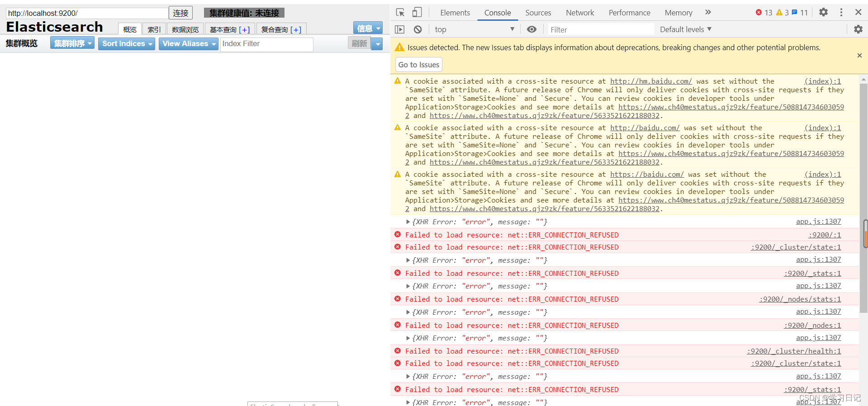Show the console sidebar icon

point(400,29)
